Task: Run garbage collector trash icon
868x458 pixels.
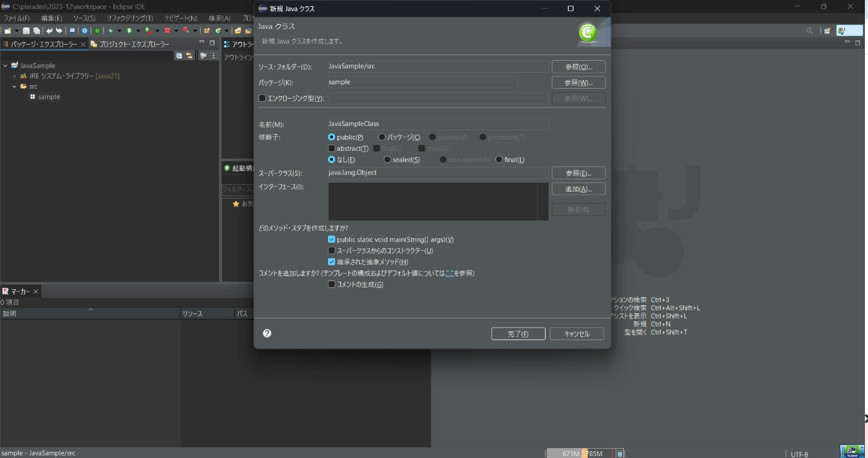Action: pos(619,454)
